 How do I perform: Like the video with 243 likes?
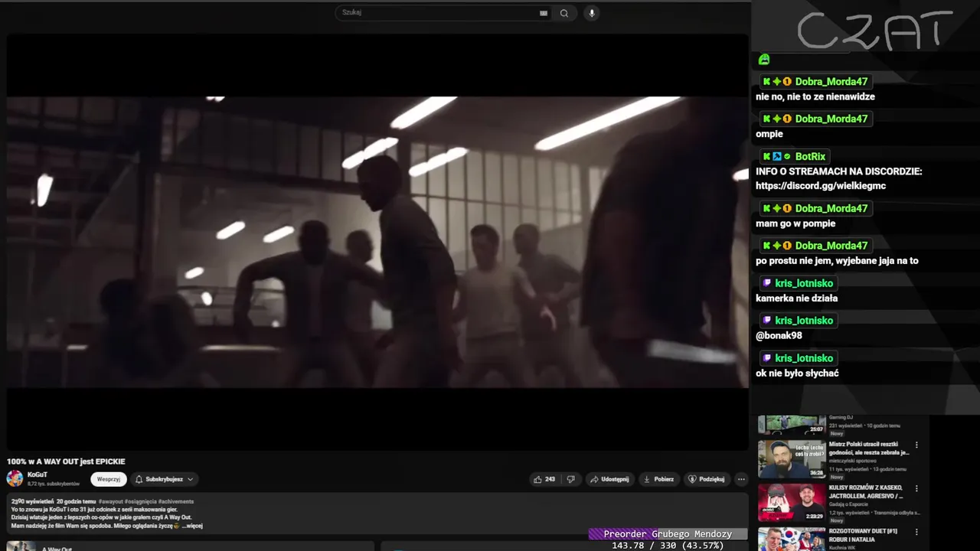point(544,479)
